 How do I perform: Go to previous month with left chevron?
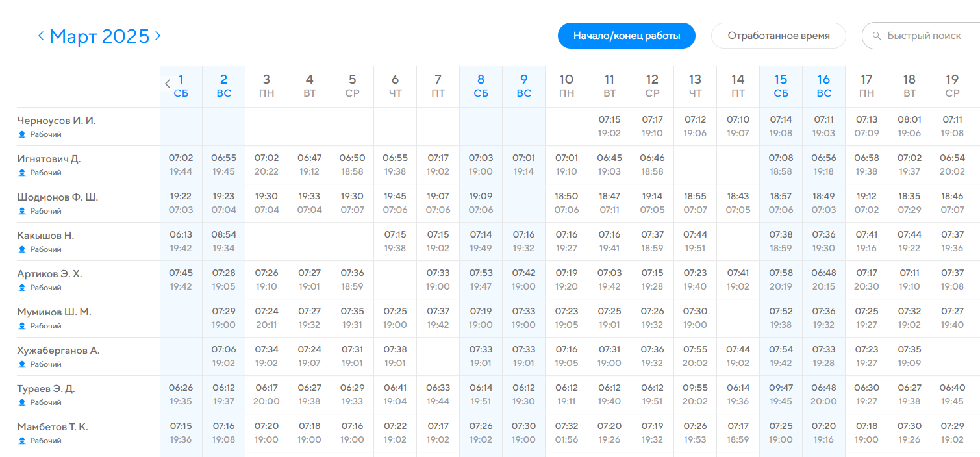point(41,36)
